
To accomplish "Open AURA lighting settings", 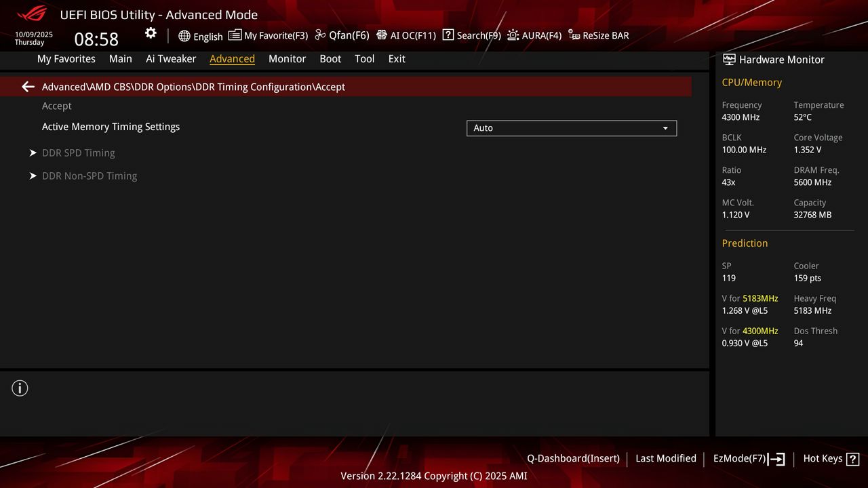I will pyautogui.click(x=534, y=35).
